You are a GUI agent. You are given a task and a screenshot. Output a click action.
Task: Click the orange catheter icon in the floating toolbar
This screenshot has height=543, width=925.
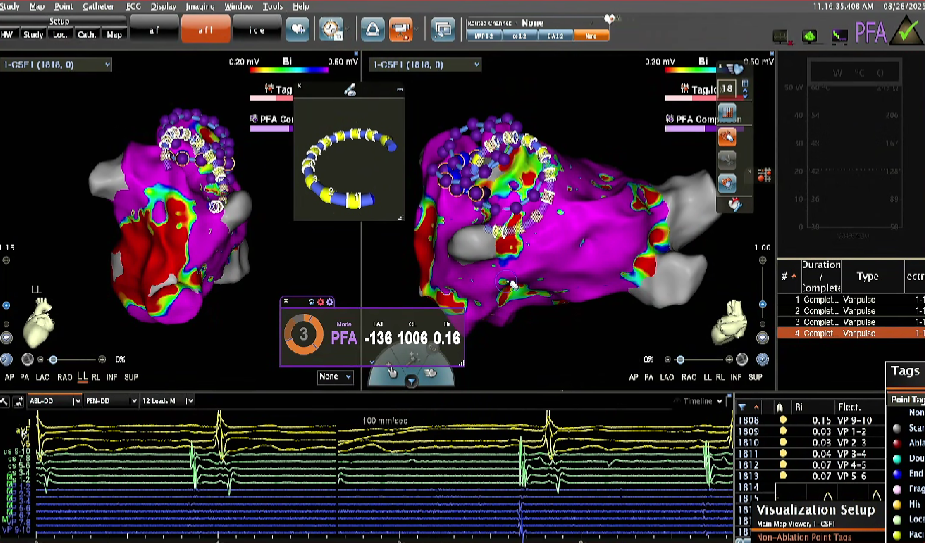[x=727, y=135]
